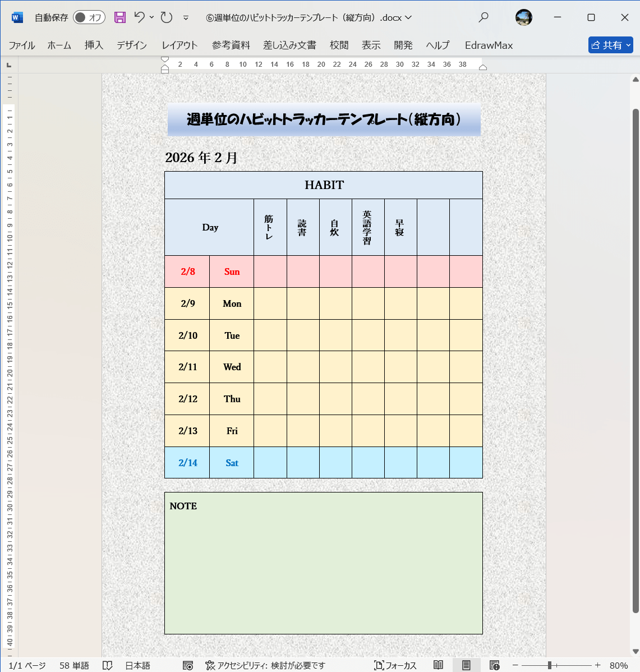Click the Redo (repeat) icon
Image resolution: width=640 pixels, height=672 pixels.
click(x=166, y=17)
